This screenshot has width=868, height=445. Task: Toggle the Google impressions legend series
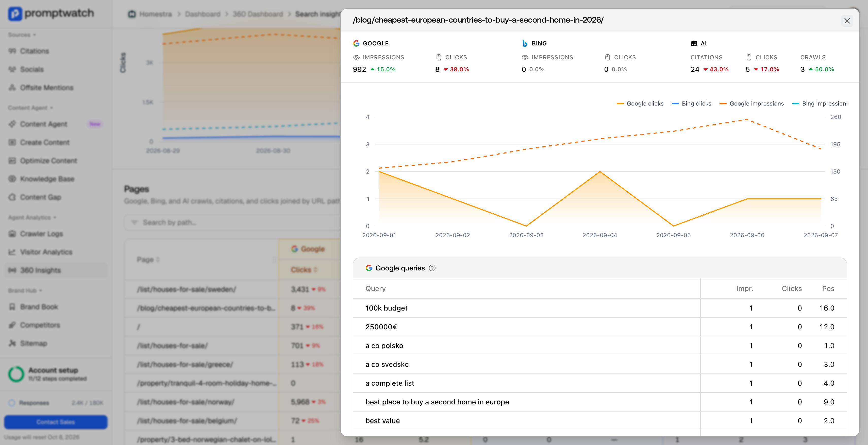tap(752, 104)
